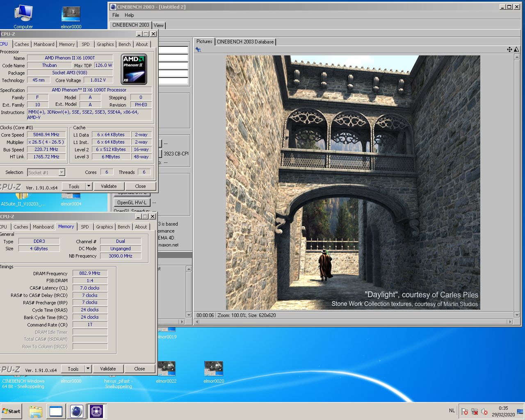Click Tools button in the lower CPU-Z window
The image size is (525, 420).
click(x=73, y=369)
